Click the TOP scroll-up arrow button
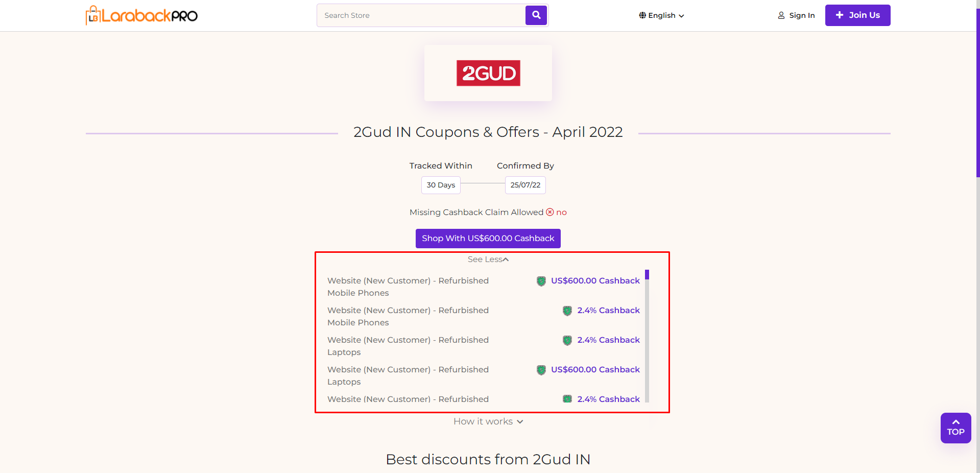The height and width of the screenshot is (473, 980). pyautogui.click(x=955, y=428)
